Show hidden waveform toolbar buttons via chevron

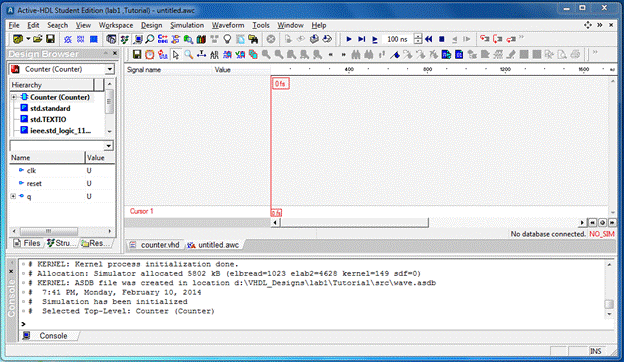[x=595, y=53]
